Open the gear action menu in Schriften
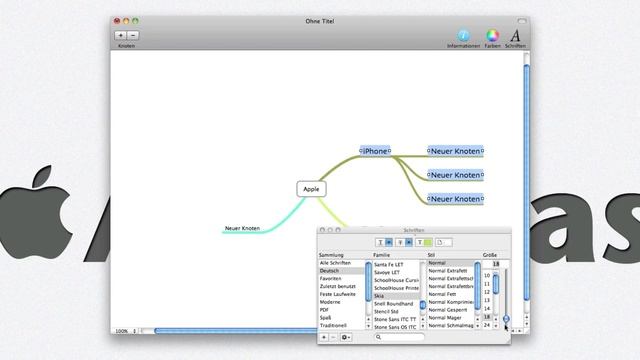This screenshot has height=360, width=640. pos(346,337)
